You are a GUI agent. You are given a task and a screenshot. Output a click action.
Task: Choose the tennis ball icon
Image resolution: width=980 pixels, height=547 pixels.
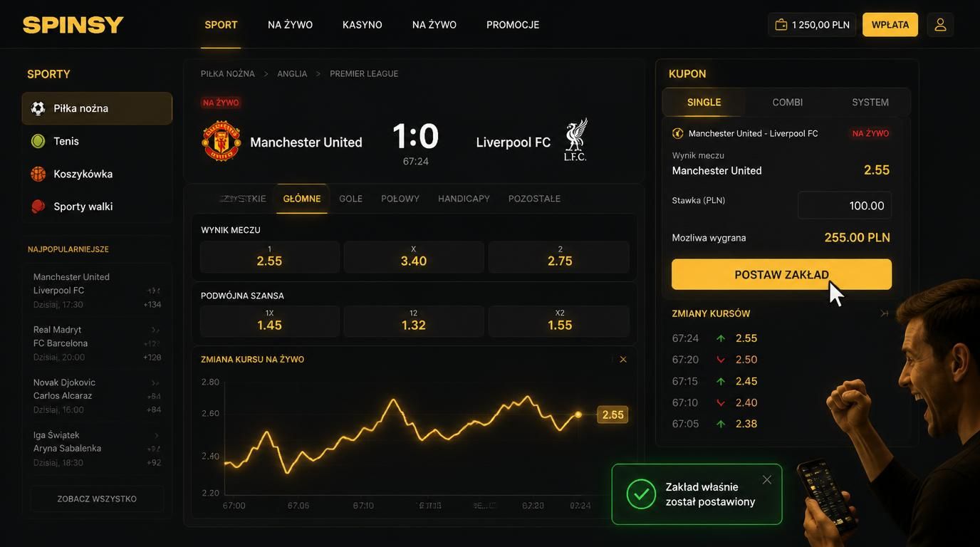pos(38,141)
